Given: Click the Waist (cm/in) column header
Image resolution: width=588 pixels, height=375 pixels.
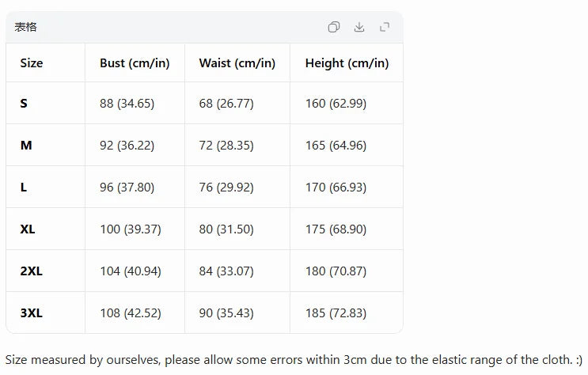Looking at the screenshot, I should coord(237,63).
